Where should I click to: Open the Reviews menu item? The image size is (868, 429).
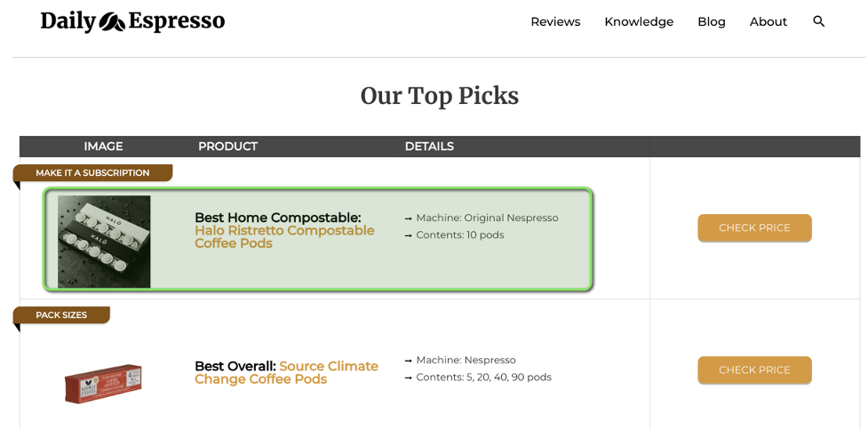pos(555,22)
